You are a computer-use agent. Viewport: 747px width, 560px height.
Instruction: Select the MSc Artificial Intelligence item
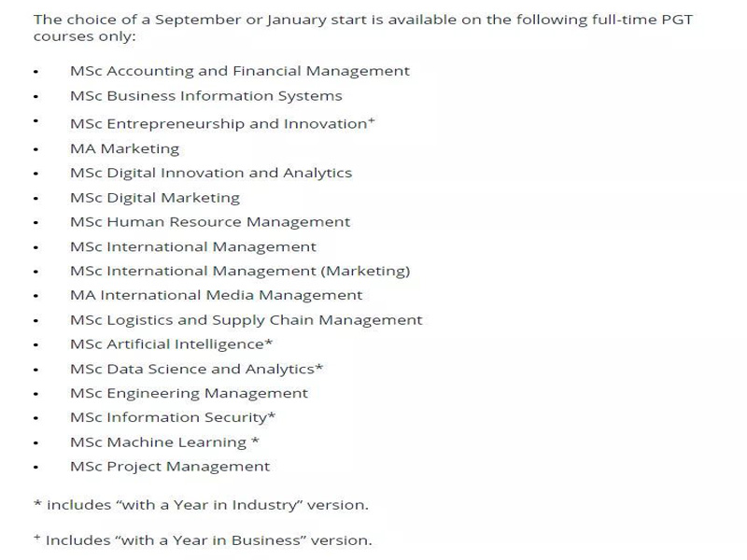click(171, 344)
